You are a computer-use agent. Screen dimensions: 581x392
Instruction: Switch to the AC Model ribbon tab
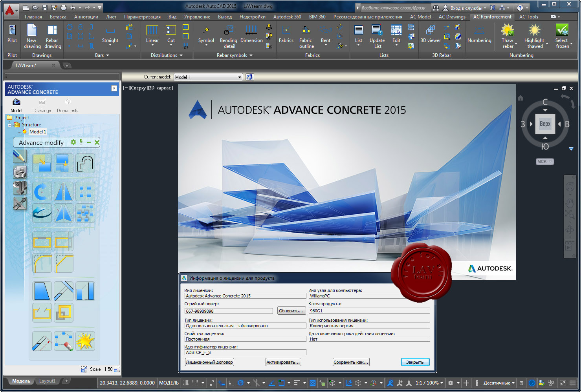(x=420, y=17)
